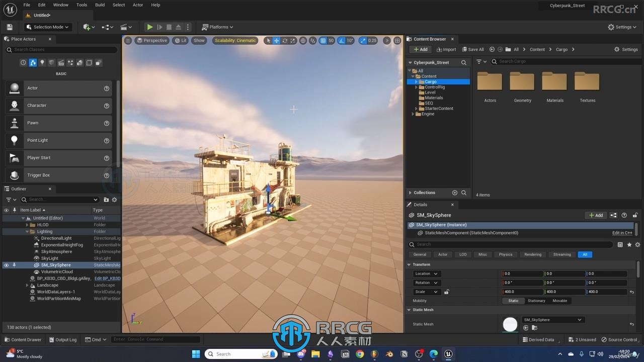Open the Geometry folder thumbnail
Image resolution: width=644 pixels, height=362 pixels.
pyautogui.click(x=522, y=81)
